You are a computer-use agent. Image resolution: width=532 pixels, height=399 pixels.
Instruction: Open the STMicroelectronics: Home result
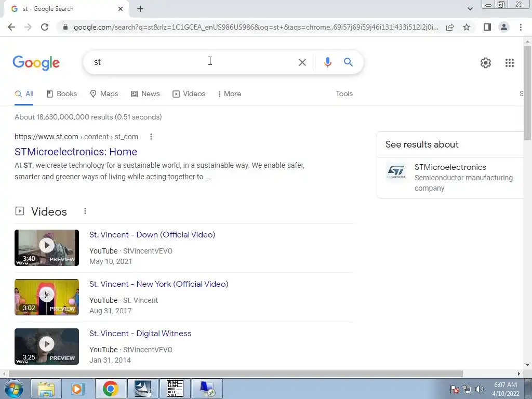[x=76, y=152]
